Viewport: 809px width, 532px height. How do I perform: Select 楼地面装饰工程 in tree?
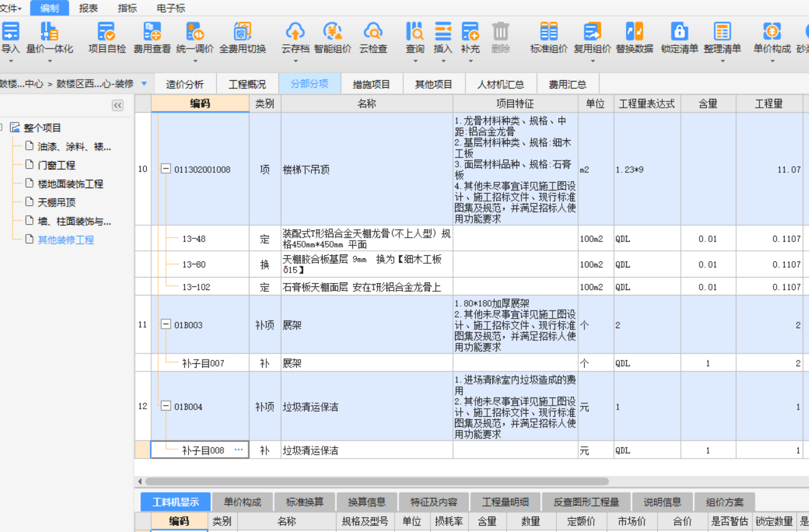(70, 184)
